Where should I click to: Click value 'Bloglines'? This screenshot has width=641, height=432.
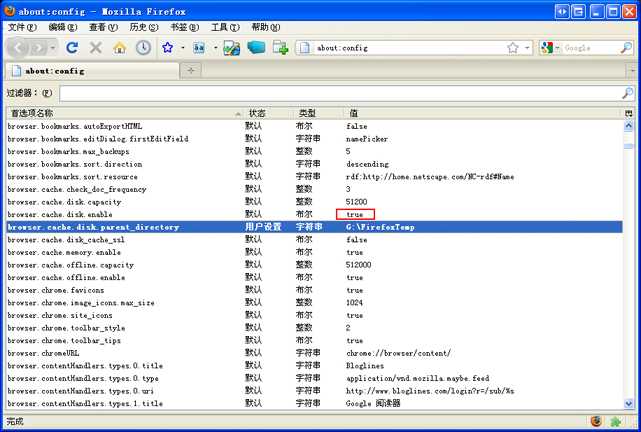point(365,365)
